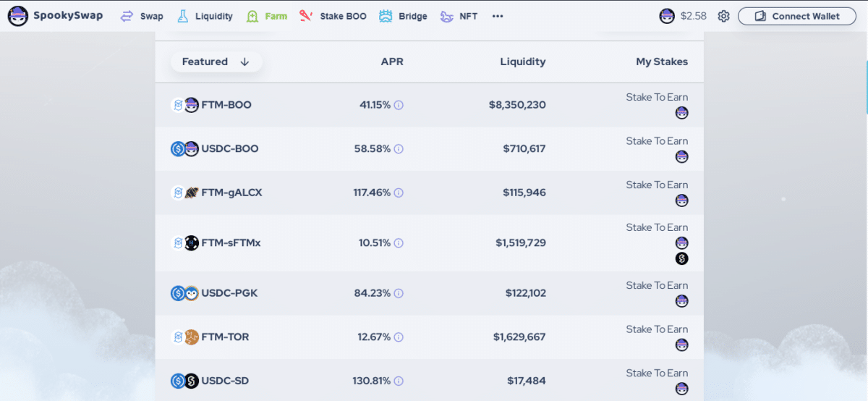Click the SD reward icon on FTM-sFTMx row
Screen dimensions: 868x401
tap(681, 258)
